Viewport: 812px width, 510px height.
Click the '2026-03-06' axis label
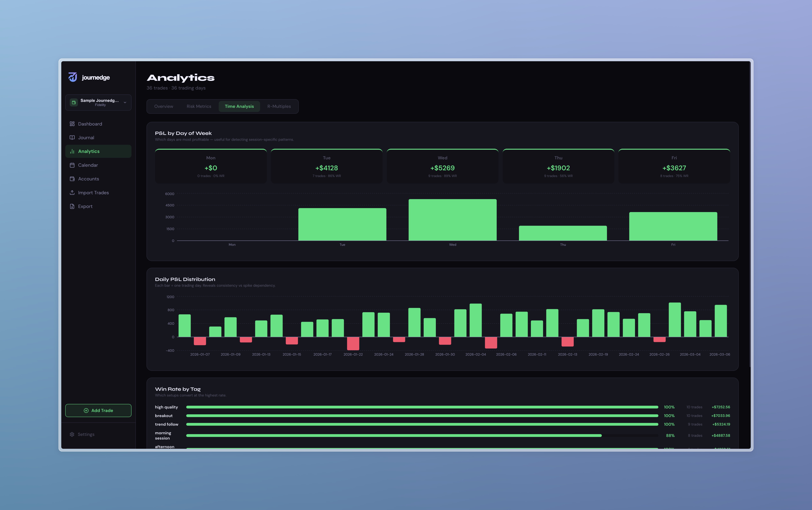(720, 354)
